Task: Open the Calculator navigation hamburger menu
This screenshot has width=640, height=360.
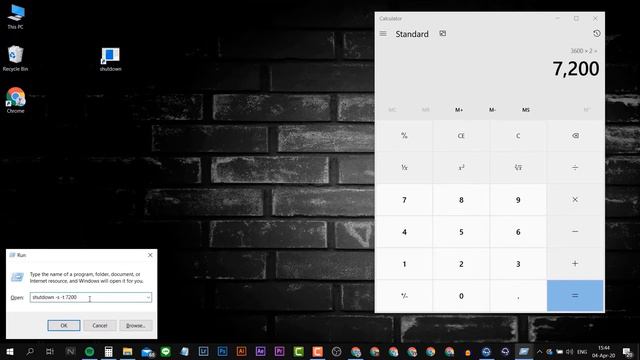Action: (x=383, y=34)
